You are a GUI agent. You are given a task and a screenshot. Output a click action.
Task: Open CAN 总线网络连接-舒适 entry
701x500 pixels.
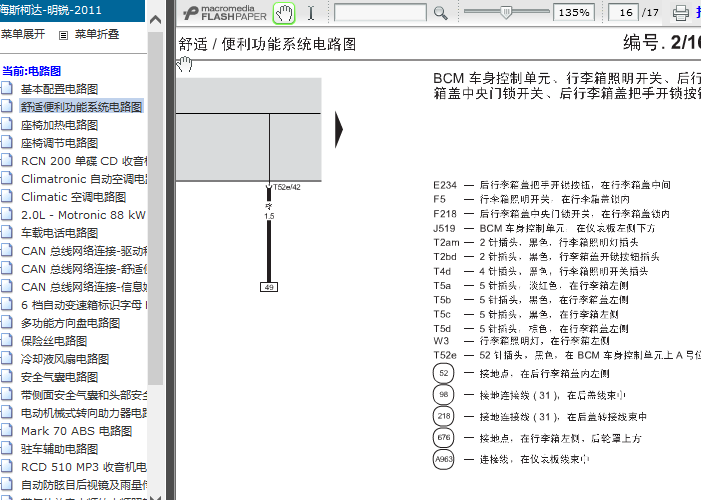tap(84, 269)
